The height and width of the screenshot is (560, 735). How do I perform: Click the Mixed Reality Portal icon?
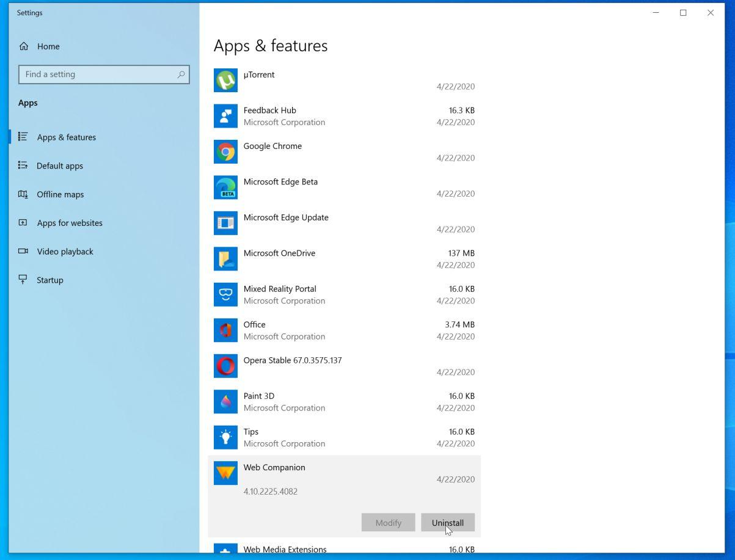[x=225, y=295]
